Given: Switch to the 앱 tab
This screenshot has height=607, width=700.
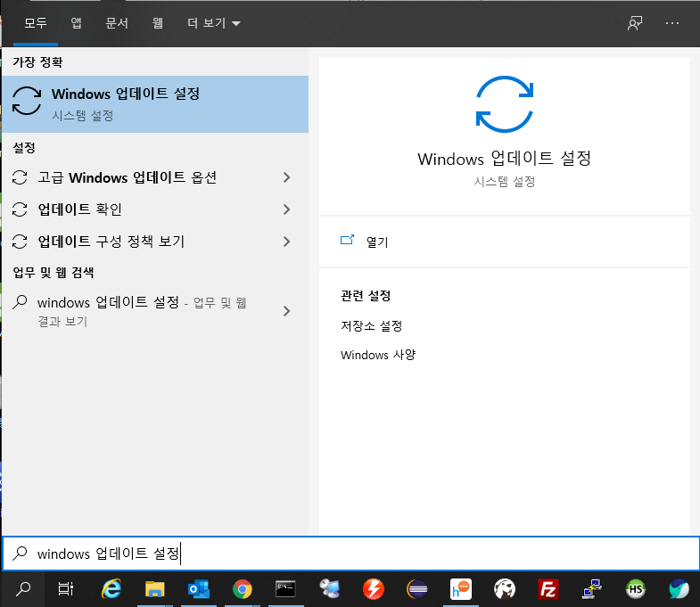Looking at the screenshot, I should (77, 23).
